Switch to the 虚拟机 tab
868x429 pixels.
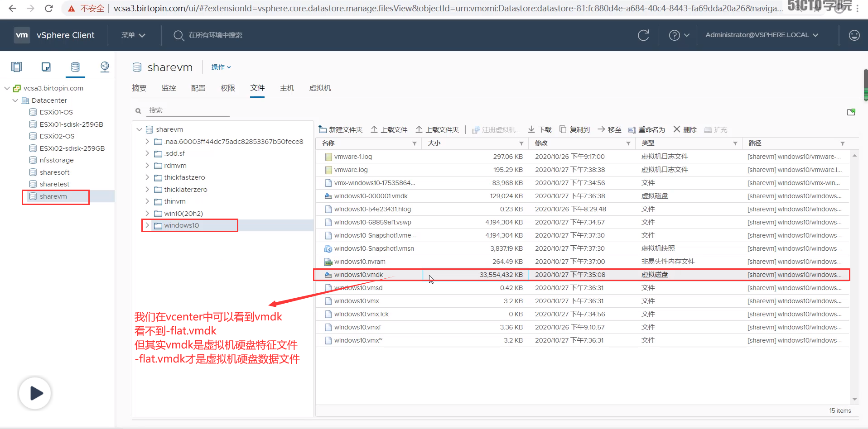[x=320, y=88]
